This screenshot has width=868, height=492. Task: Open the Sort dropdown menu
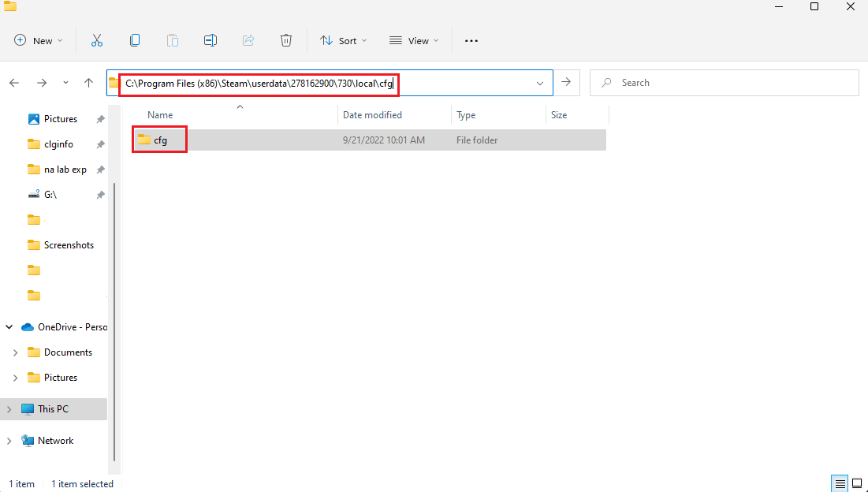tap(343, 40)
